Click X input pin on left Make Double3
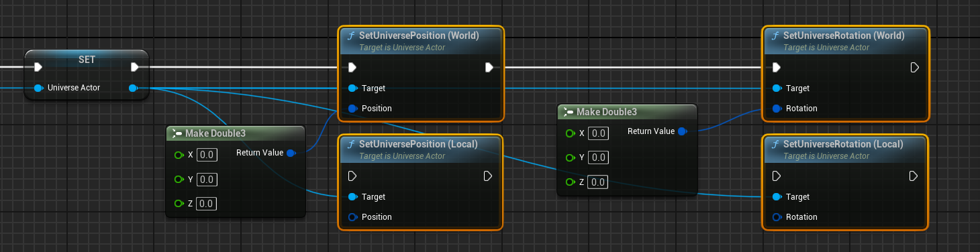980x252 pixels. (179, 155)
